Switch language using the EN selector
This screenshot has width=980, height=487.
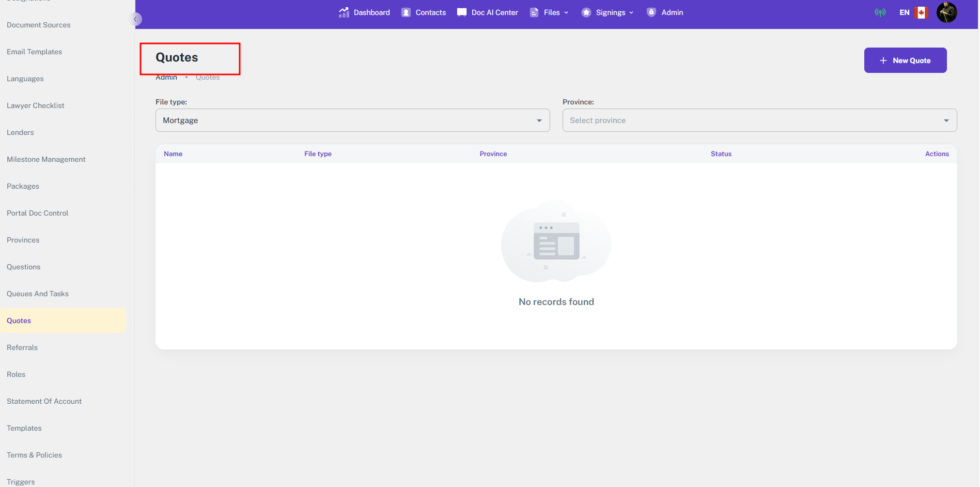pyautogui.click(x=905, y=12)
